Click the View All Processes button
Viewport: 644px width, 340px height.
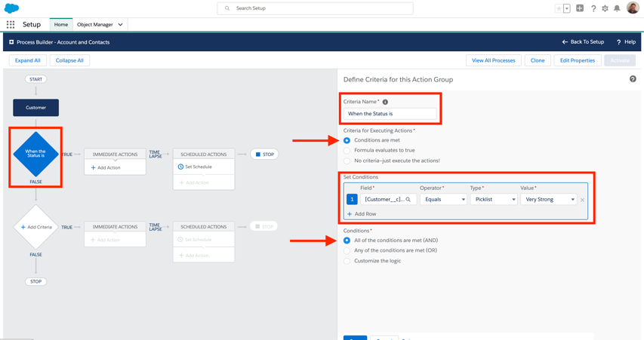pyautogui.click(x=493, y=60)
